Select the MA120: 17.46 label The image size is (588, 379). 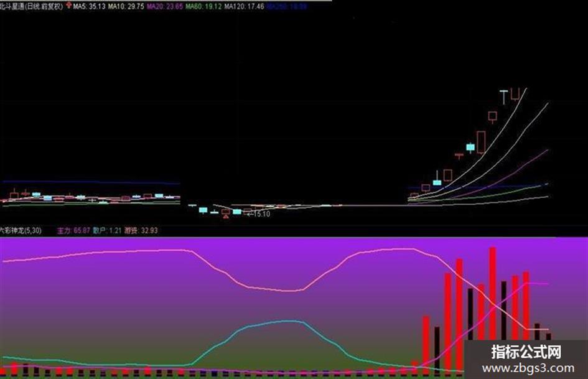(244, 6)
